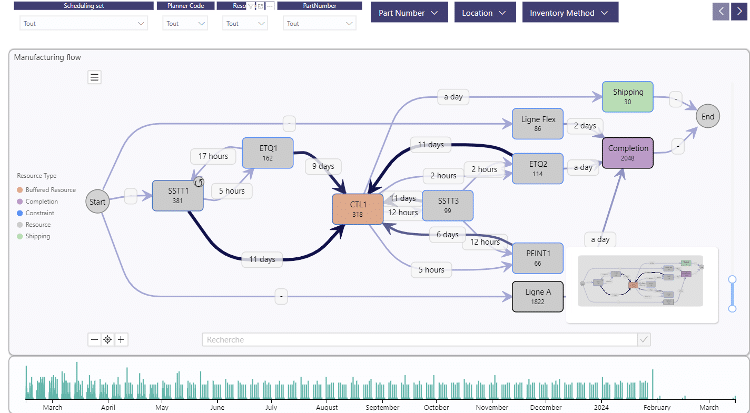Click the '6 days' edge label
Viewport: 750px width, 413px height.
point(447,234)
